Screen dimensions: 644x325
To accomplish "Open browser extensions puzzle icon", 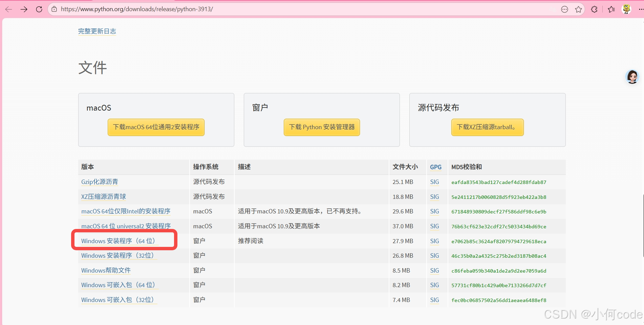I will click(x=594, y=9).
